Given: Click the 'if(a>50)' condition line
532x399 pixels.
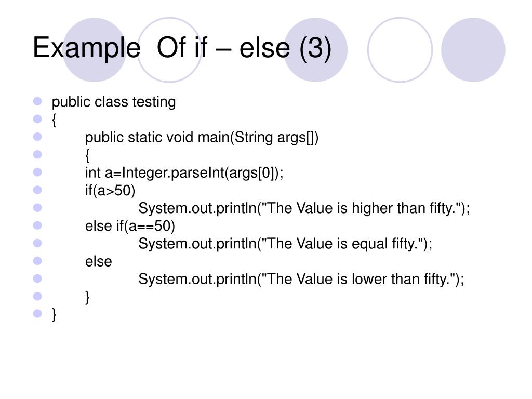Looking at the screenshot, I should click(x=110, y=191).
